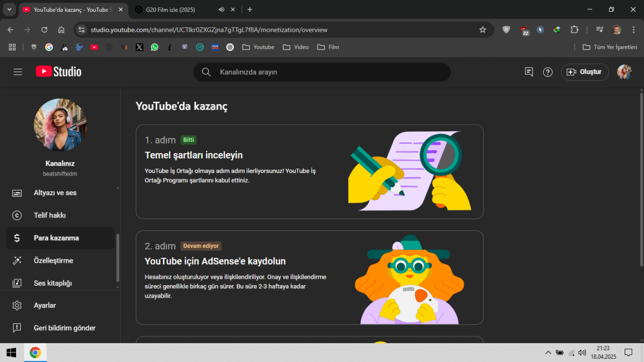Open Telif hakkı in sidebar
This screenshot has width=644, height=362.
coord(60,215)
